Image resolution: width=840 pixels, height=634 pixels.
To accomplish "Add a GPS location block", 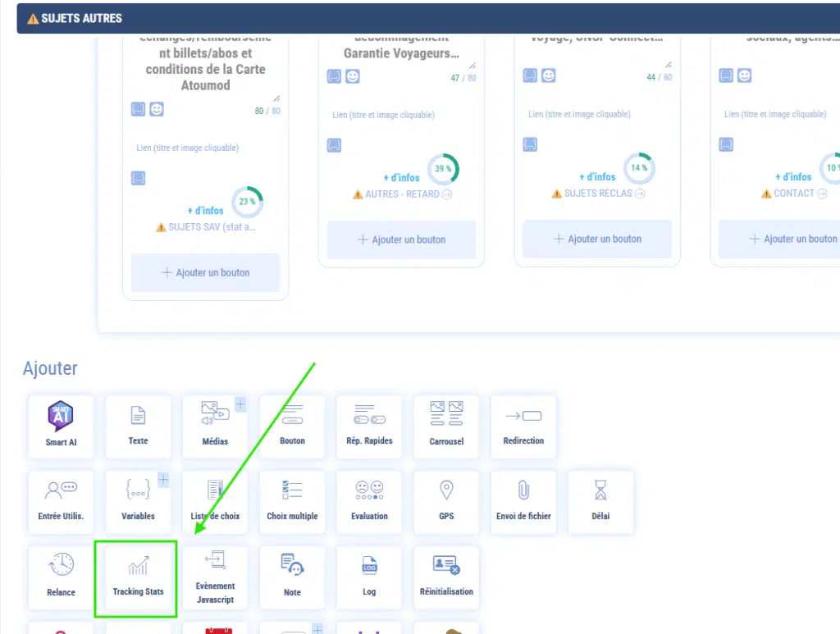I will point(446,502).
